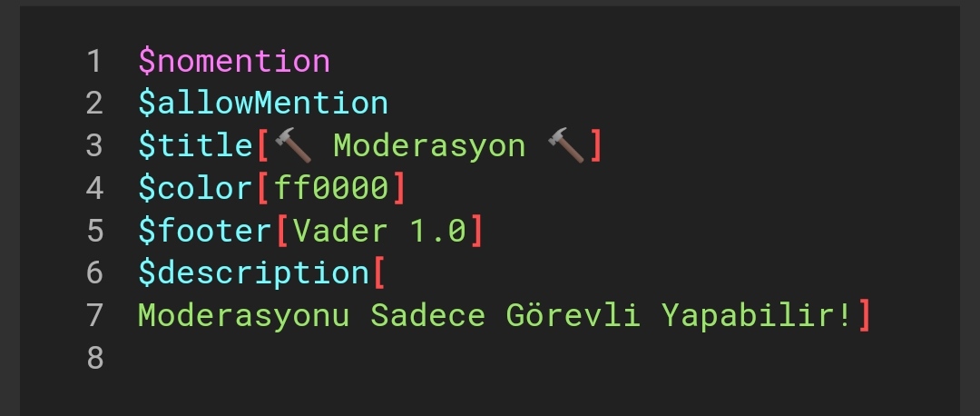980x416 pixels.
Task: Click the $allowMention function text
Action: [263, 103]
